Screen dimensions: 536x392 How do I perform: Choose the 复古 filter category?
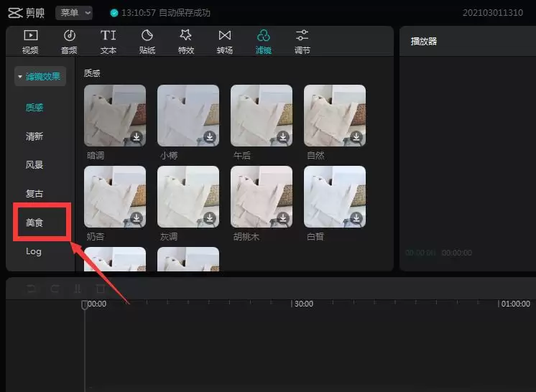point(34,194)
